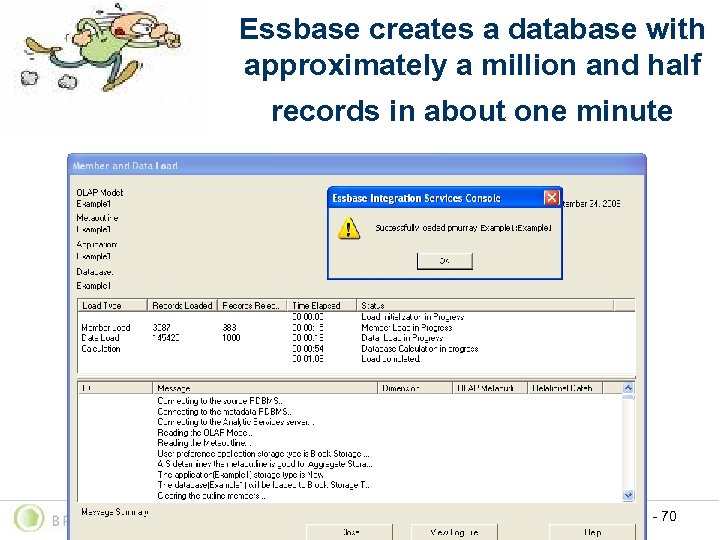Select 'Reading the Metaoutline' message
Image resolution: width=720 pixels, height=540 pixels.
pos(204,443)
